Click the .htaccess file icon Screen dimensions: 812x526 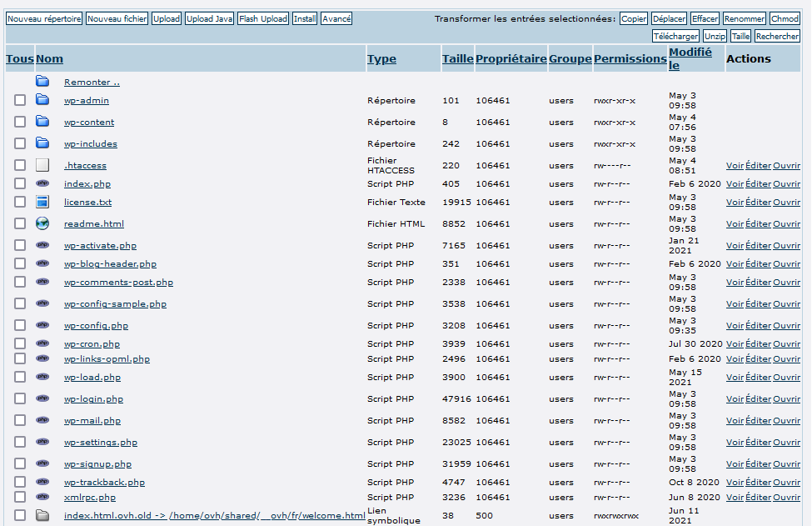click(42, 165)
